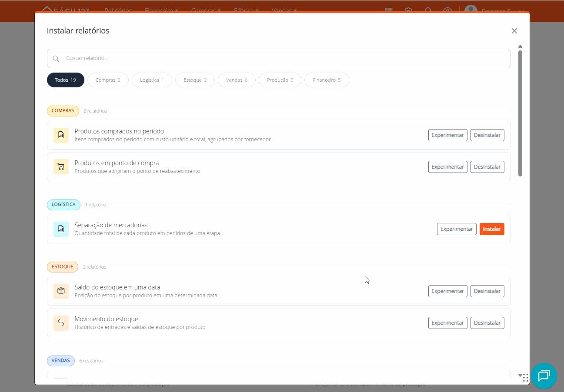Click the dotted grip icon beside the chat bubble
This screenshot has width=564, height=392.
(x=525, y=377)
